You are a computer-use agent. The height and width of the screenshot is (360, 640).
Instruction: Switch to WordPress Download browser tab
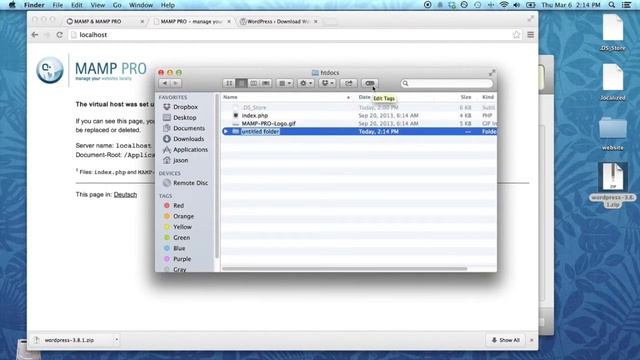point(278,21)
